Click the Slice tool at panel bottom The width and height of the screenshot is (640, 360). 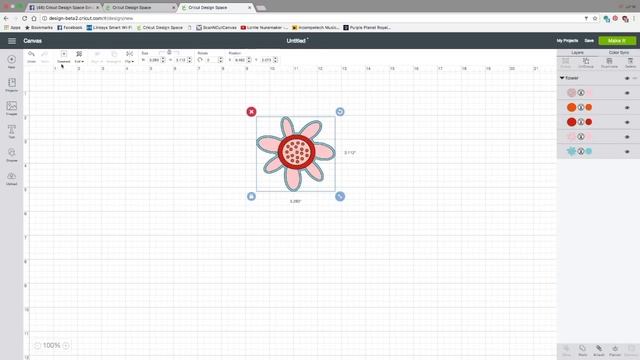(x=566, y=351)
